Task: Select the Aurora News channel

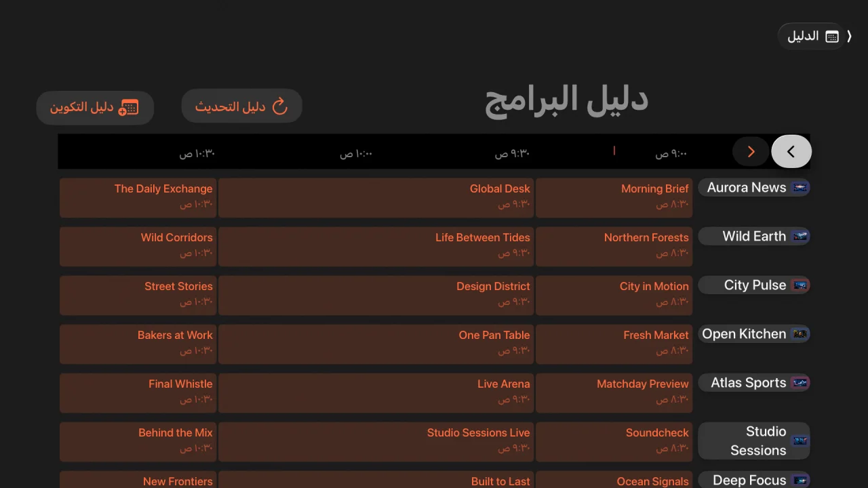Action: pyautogui.click(x=754, y=188)
